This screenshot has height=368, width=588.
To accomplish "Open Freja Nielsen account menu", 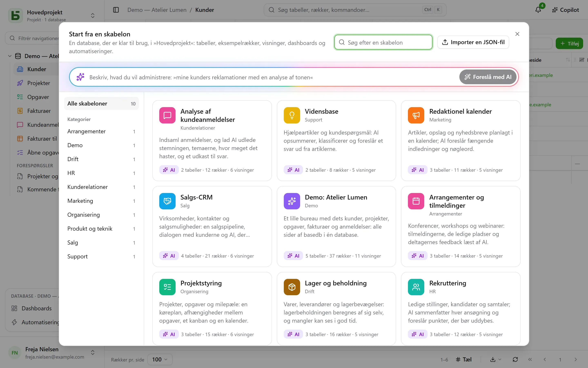I will [52, 353].
